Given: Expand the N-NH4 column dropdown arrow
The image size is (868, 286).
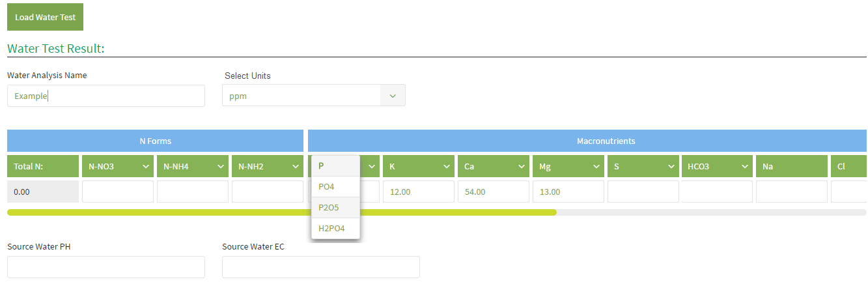Looking at the screenshot, I should 219,167.
